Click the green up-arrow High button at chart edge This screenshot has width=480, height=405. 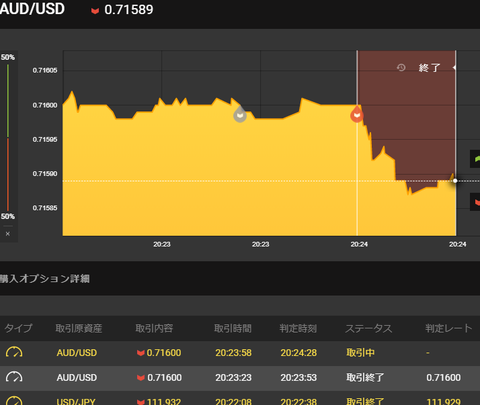pyautogui.click(x=475, y=159)
